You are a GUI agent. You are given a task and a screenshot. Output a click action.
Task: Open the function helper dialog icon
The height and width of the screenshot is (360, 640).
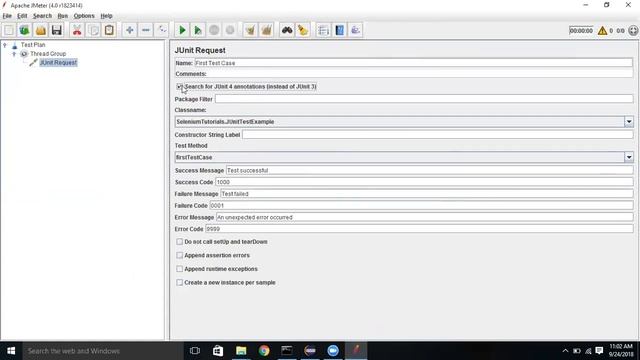pos(323,30)
